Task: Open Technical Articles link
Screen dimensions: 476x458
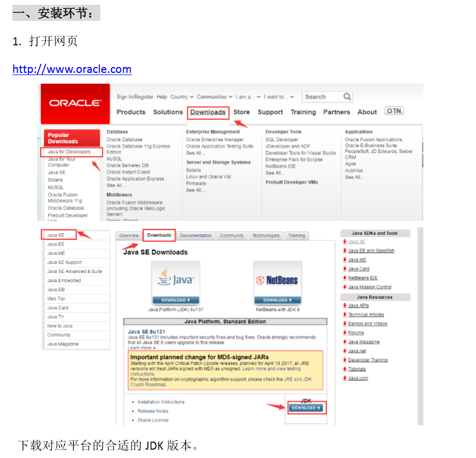Action: (366, 314)
